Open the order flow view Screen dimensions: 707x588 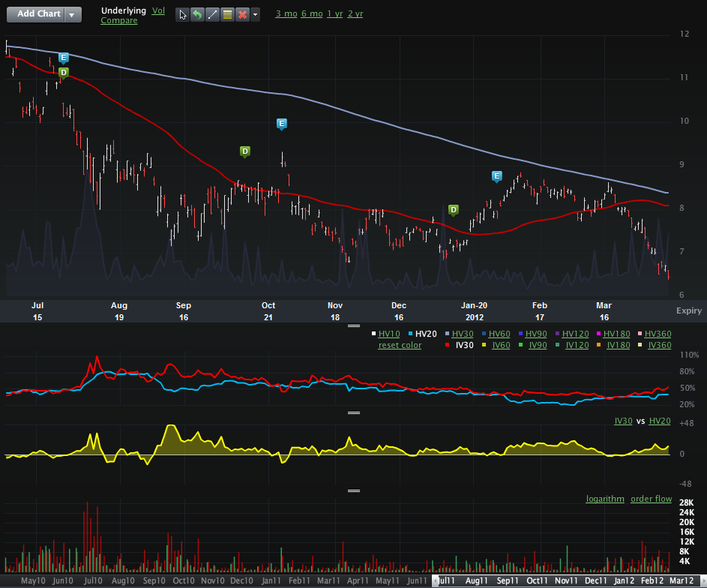(x=651, y=499)
